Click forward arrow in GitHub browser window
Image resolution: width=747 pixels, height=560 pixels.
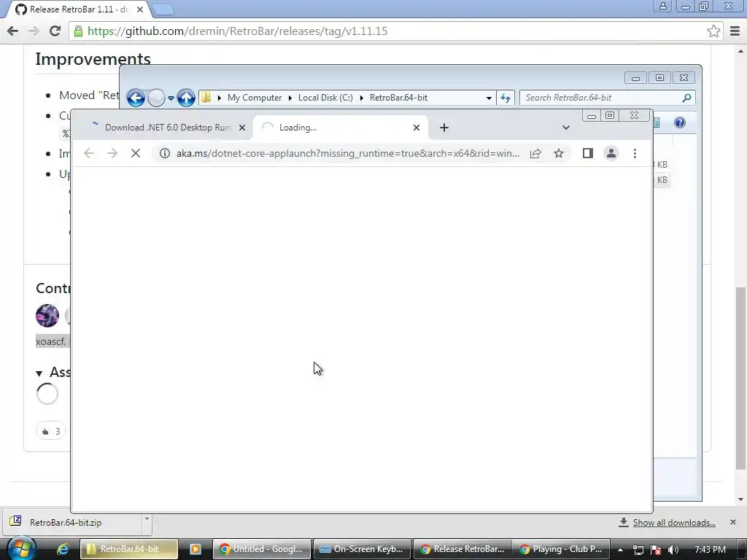tap(34, 31)
